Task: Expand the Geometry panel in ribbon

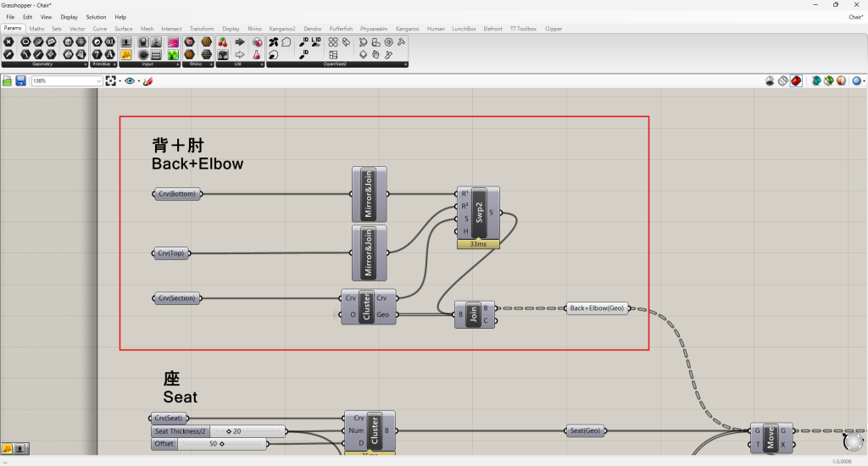Action: coord(85,64)
